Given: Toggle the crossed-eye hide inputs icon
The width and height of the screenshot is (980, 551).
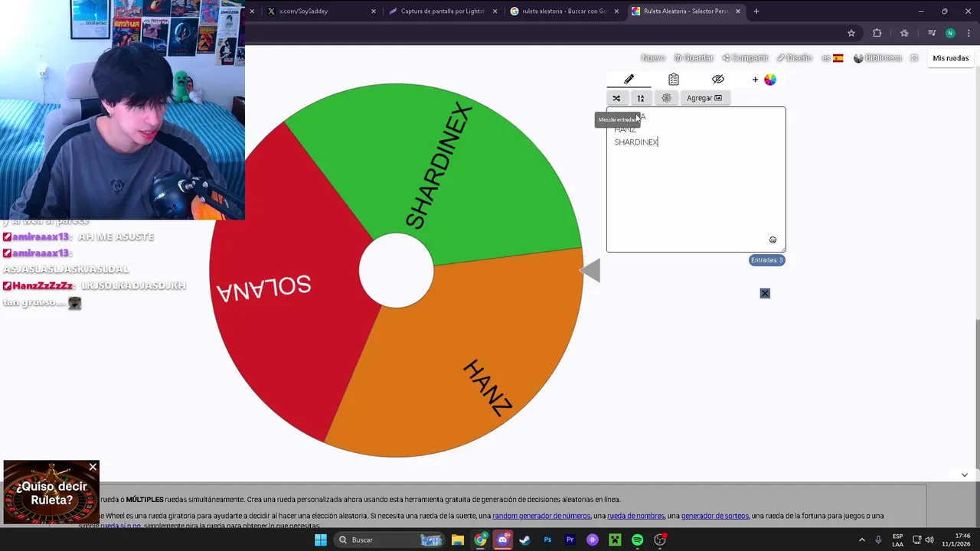Looking at the screenshot, I should (717, 80).
